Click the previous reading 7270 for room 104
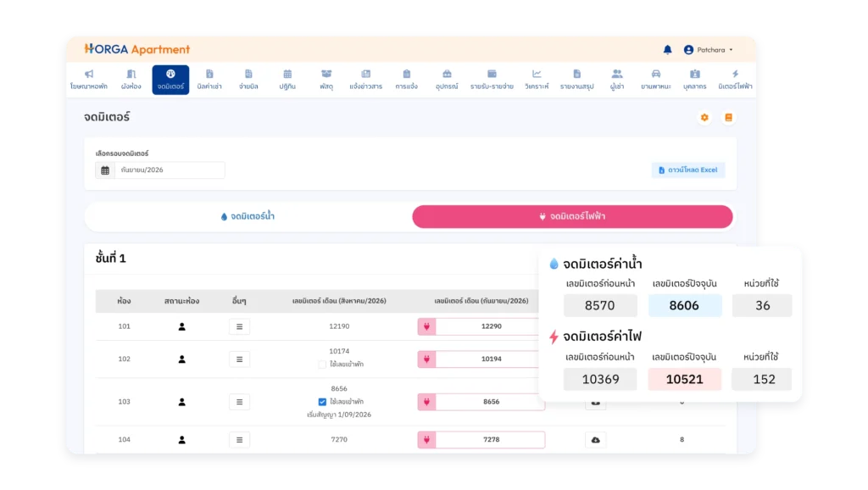 pos(339,440)
